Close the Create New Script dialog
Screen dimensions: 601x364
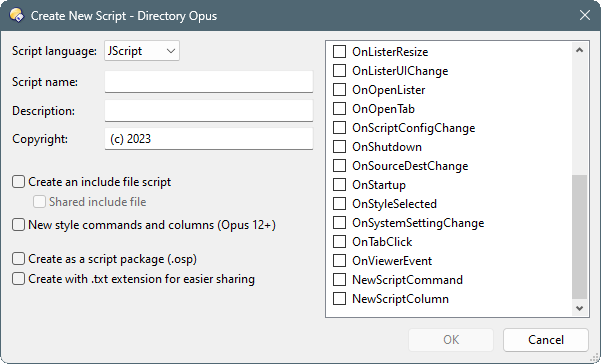click(x=585, y=15)
